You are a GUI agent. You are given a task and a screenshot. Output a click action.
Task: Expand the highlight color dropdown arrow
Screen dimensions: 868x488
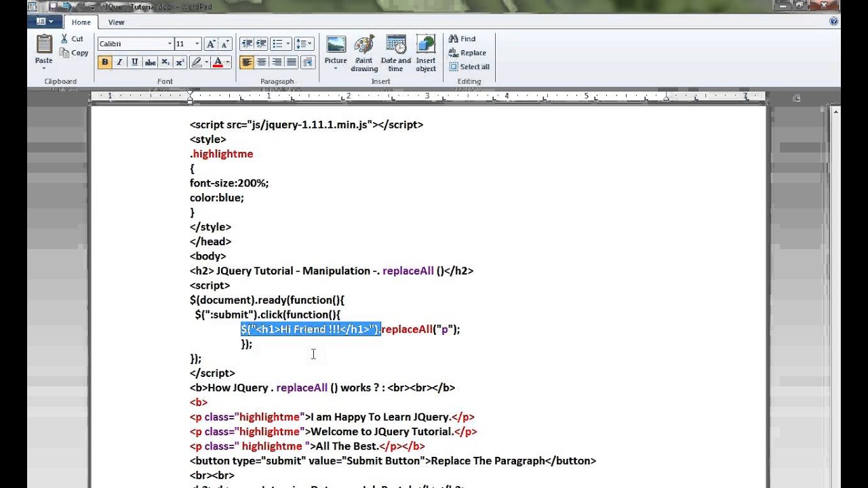point(206,62)
